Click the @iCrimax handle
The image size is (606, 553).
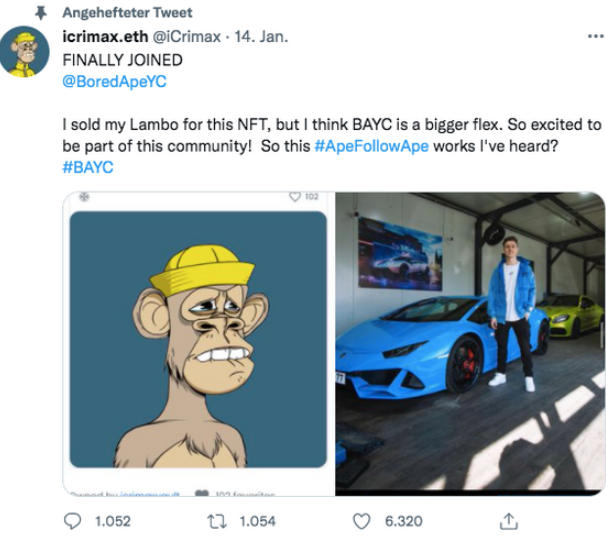(190, 37)
